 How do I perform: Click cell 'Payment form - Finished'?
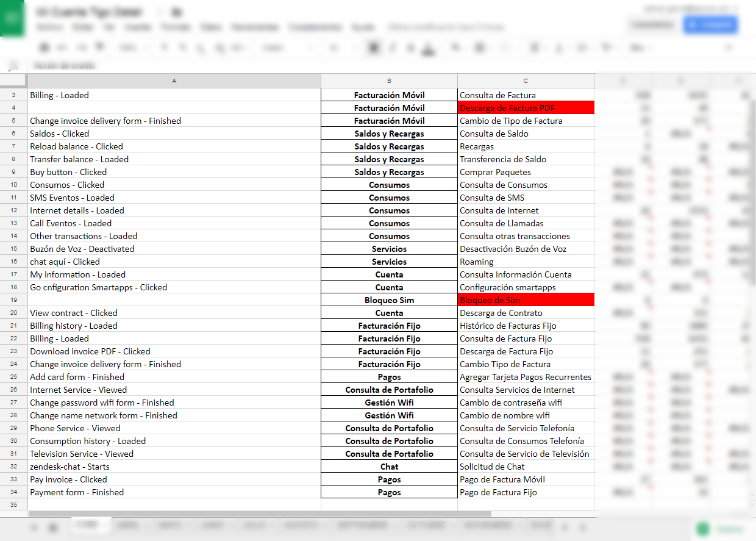click(174, 492)
